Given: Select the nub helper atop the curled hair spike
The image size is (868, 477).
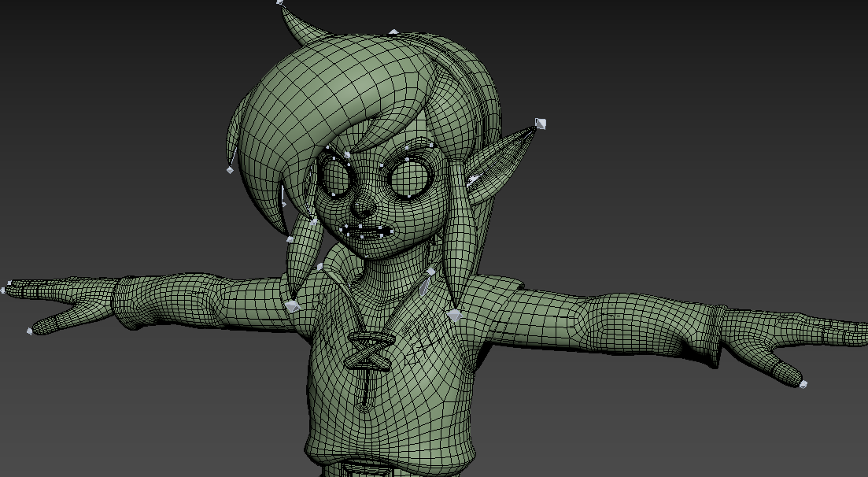Looking at the screenshot, I should point(279,2).
